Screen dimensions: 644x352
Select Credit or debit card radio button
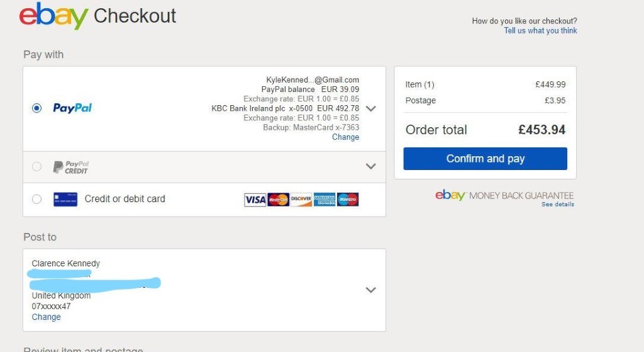coord(37,199)
